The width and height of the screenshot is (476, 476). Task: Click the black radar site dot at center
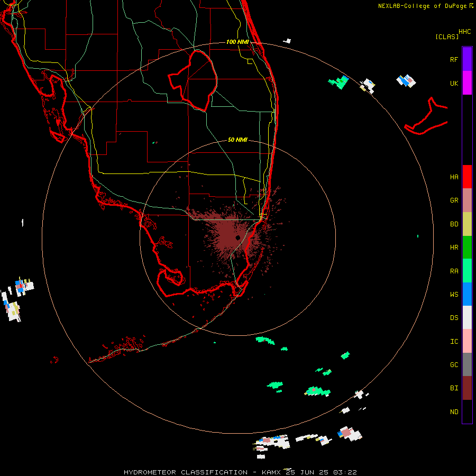pos(237,237)
